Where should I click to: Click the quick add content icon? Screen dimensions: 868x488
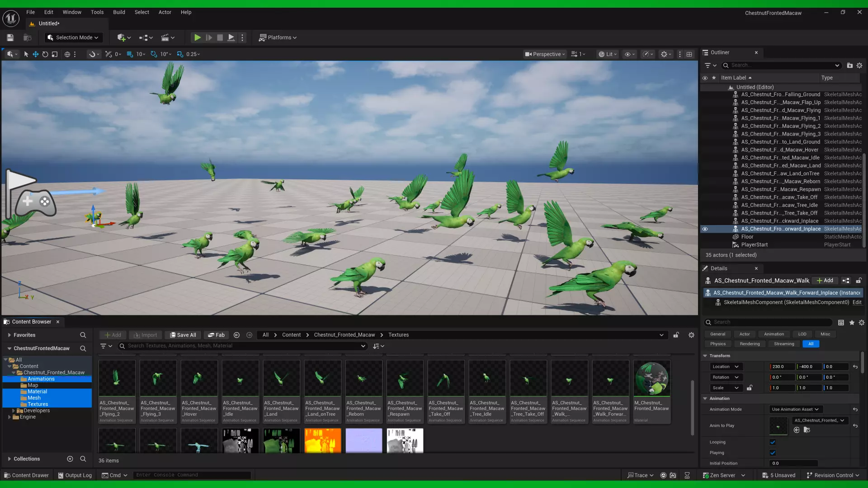click(x=124, y=38)
